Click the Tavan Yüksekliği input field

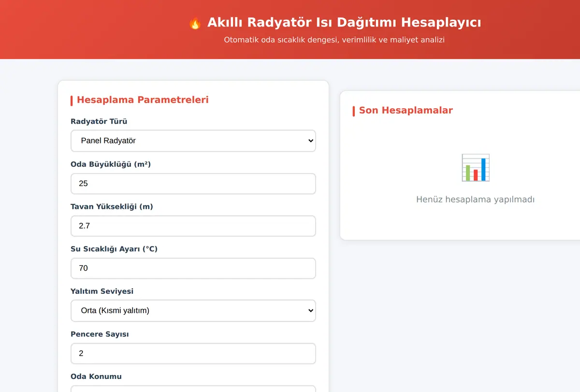pyautogui.click(x=193, y=226)
